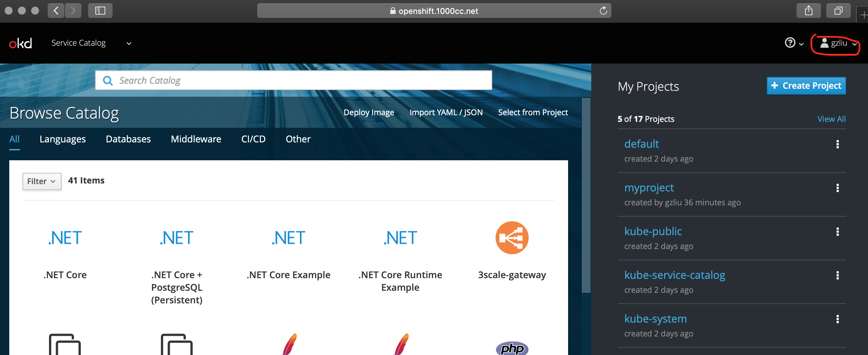Open the gzliu user menu
Image resolution: width=868 pixels, height=355 pixels.
pyautogui.click(x=838, y=43)
